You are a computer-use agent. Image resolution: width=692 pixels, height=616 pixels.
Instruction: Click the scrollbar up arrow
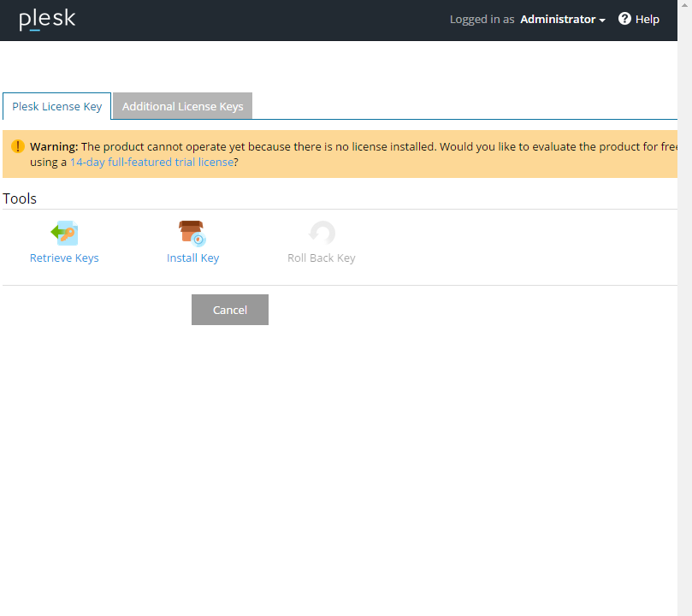(684, 5)
